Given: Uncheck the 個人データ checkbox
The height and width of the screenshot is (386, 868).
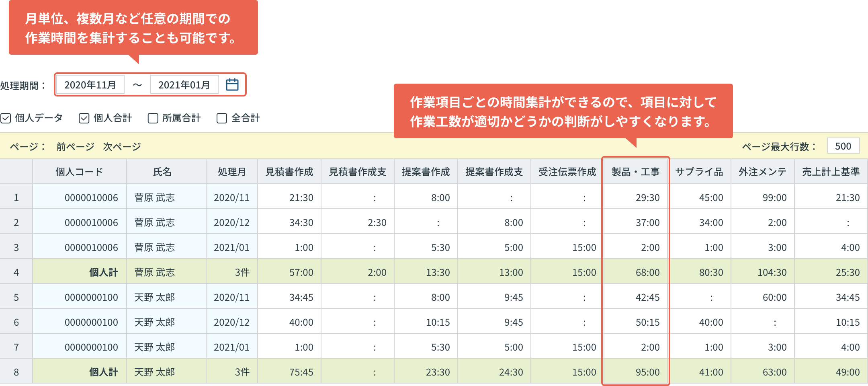Looking at the screenshot, I should pos(6,118).
